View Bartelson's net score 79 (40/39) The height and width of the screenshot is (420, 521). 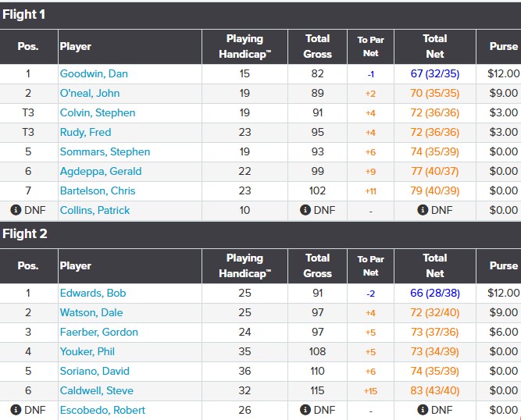pos(435,190)
